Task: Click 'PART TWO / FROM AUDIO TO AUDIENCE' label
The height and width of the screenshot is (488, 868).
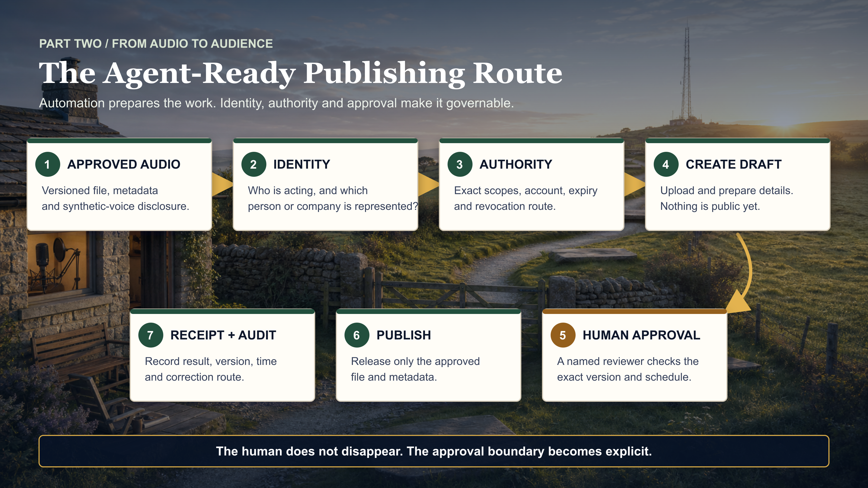Action: 156,43
